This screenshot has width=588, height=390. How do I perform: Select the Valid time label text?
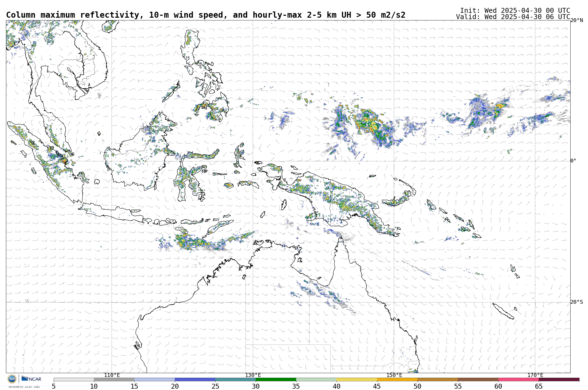(x=513, y=17)
